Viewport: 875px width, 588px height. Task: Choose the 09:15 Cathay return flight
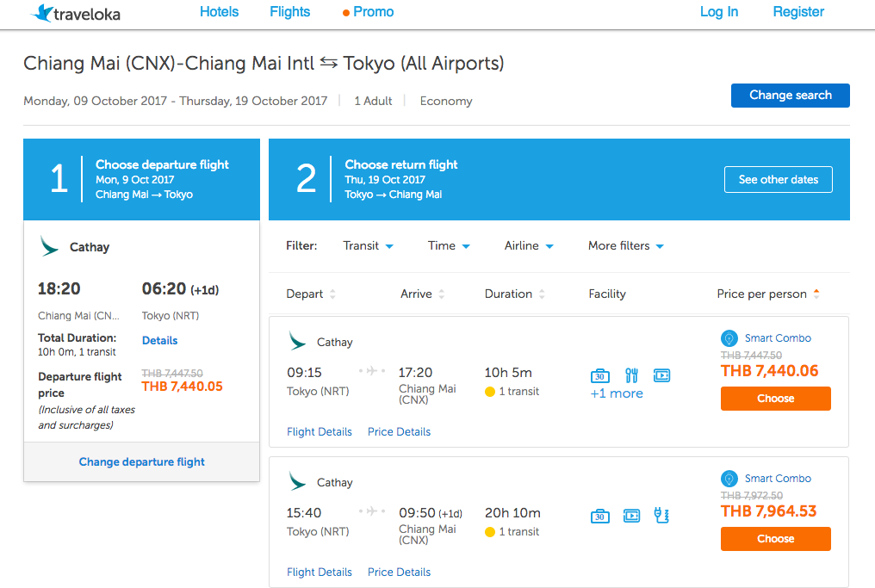(x=776, y=399)
